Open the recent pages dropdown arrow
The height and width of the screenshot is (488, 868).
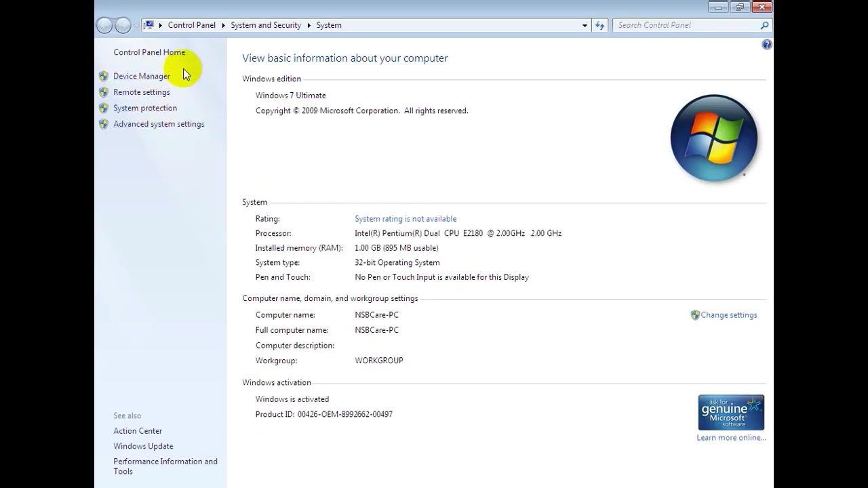[136, 26]
